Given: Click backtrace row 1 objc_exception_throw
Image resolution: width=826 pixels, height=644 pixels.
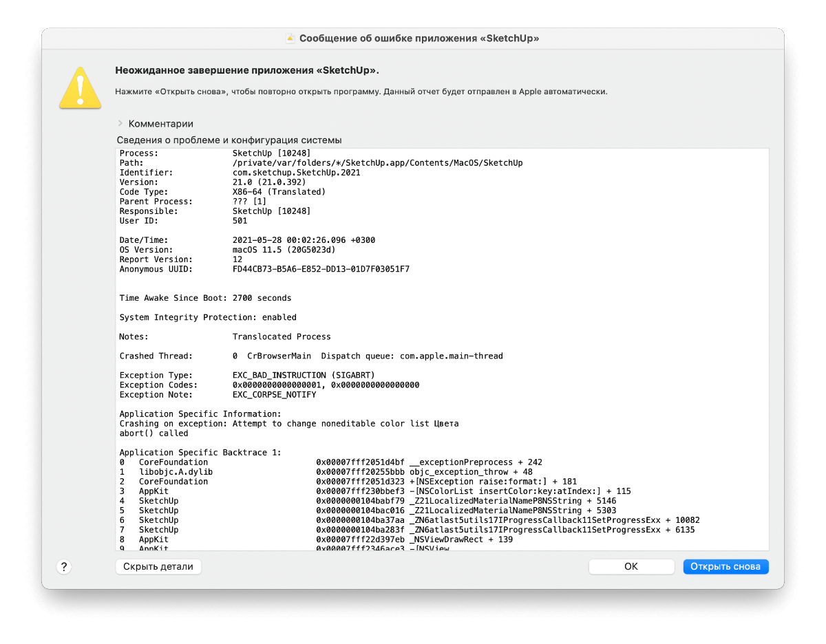Looking at the screenshot, I should click(x=326, y=471).
